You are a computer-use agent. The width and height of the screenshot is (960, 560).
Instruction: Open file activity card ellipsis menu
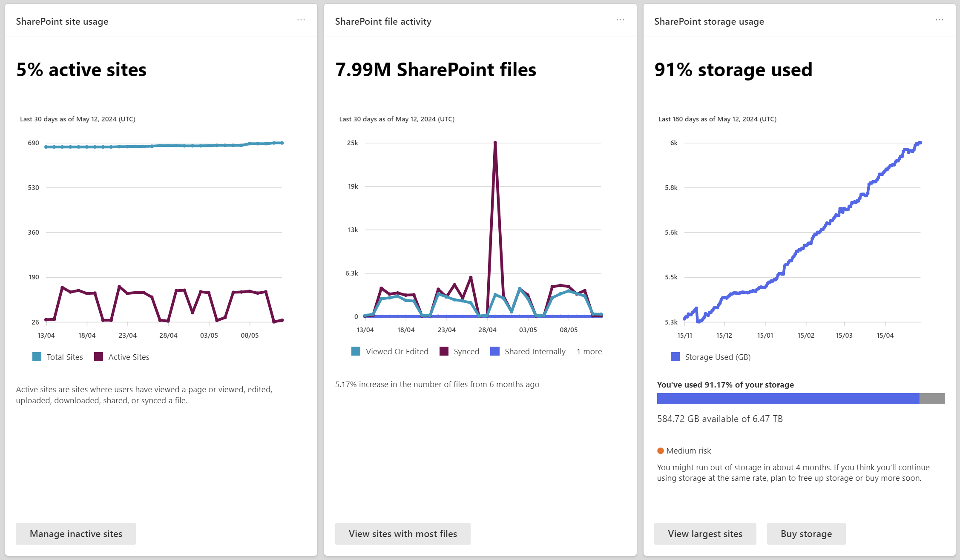click(620, 20)
